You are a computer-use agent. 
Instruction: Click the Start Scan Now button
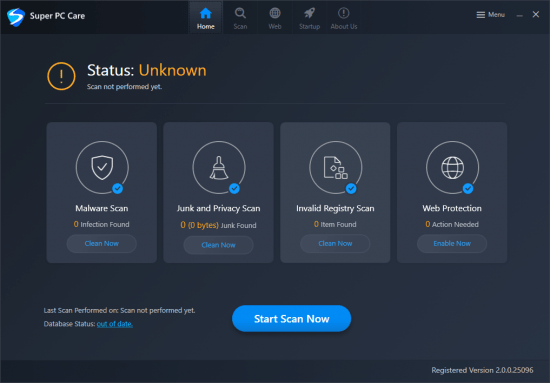click(x=291, y=318)
